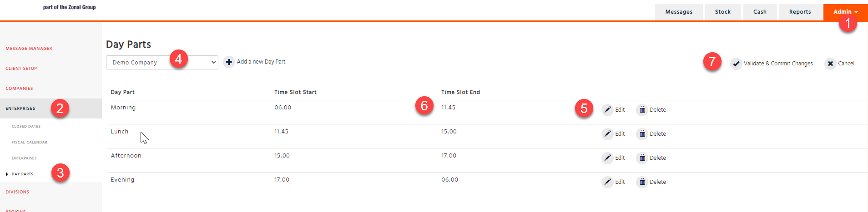Select the Day Parts sidebar item
This screenshot has width=868, height=212.
point(22,174)
